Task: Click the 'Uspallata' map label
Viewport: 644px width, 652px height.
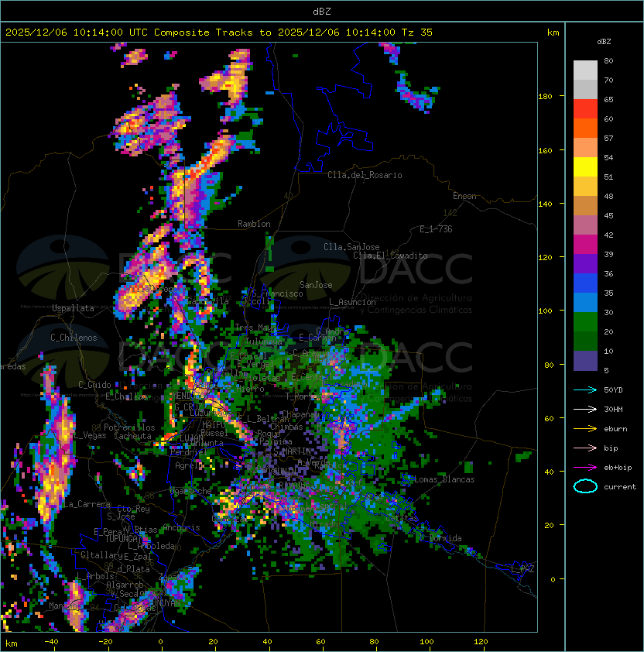Action: pyautogui.click(x=73, y=308)
